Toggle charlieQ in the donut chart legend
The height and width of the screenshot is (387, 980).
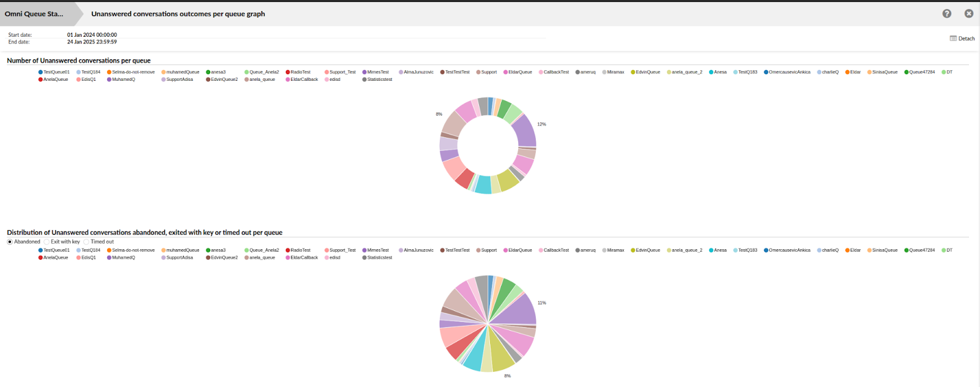827,72
